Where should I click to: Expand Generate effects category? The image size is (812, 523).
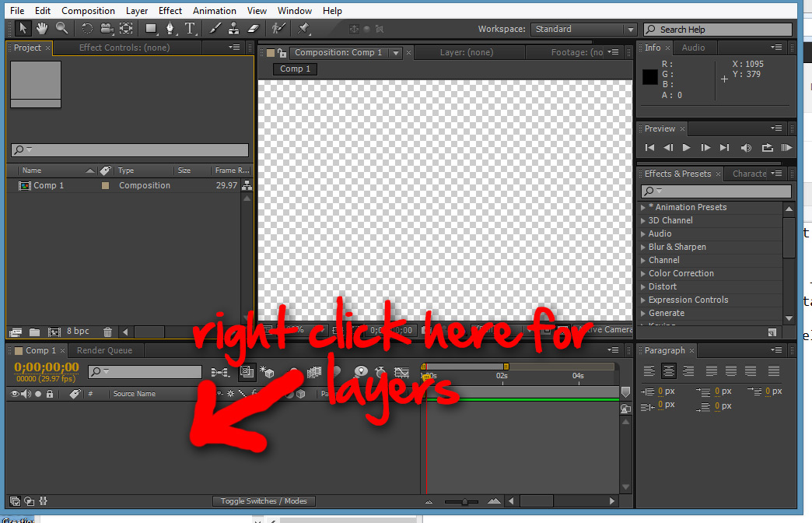pyautogui.click(x=643, y=313)
